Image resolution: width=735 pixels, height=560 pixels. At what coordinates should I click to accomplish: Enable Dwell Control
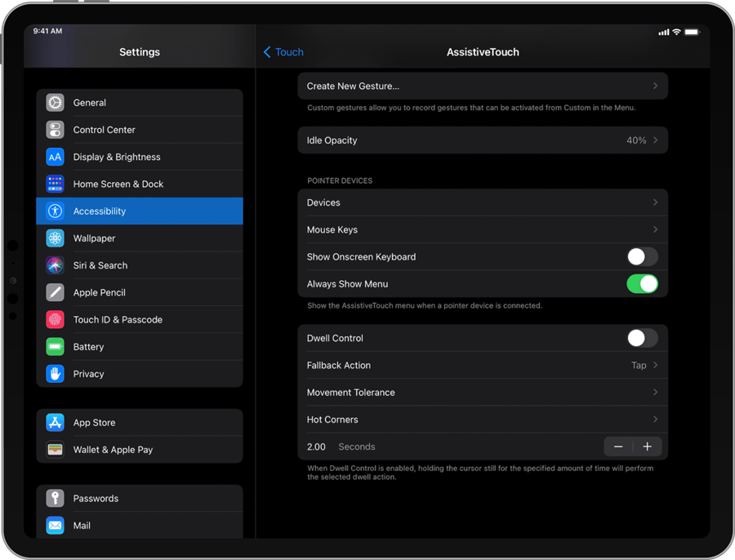pos(642,338)
